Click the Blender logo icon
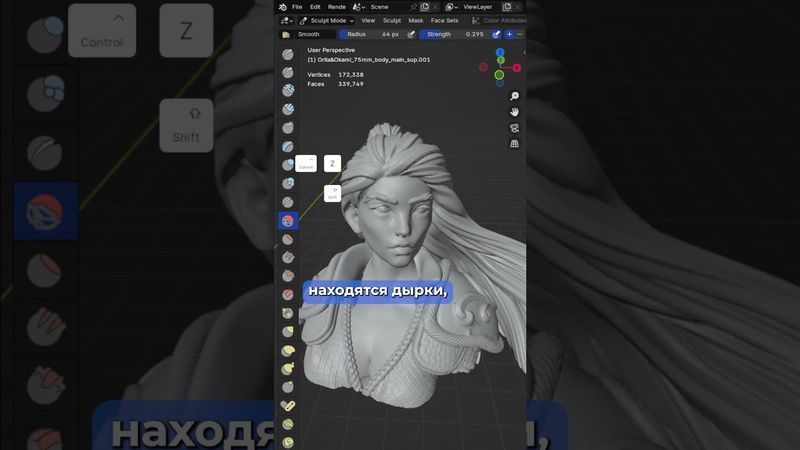This screenshot has height=450, width=800. click(x=283, y=7)
